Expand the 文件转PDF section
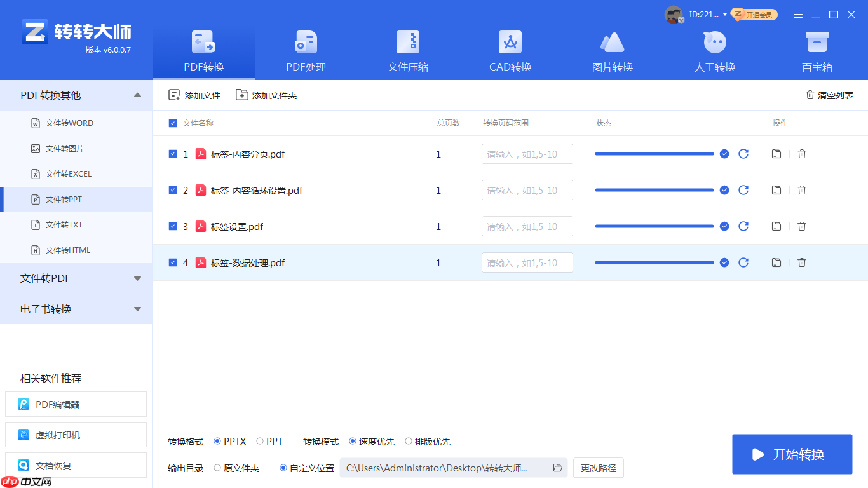This screenshot has height=488, width=868. point(76,278)
